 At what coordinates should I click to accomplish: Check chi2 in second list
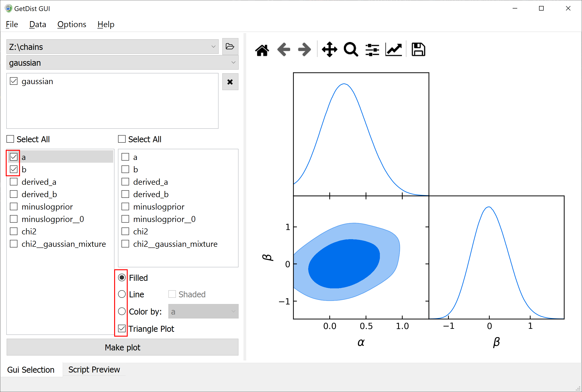[125, 231]
